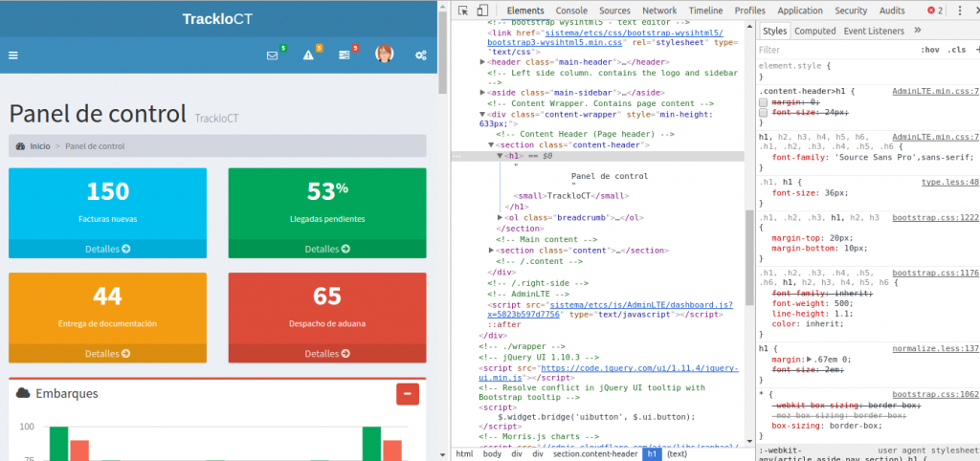Open the control sidebar gears icon

click(x=421, y=55)
